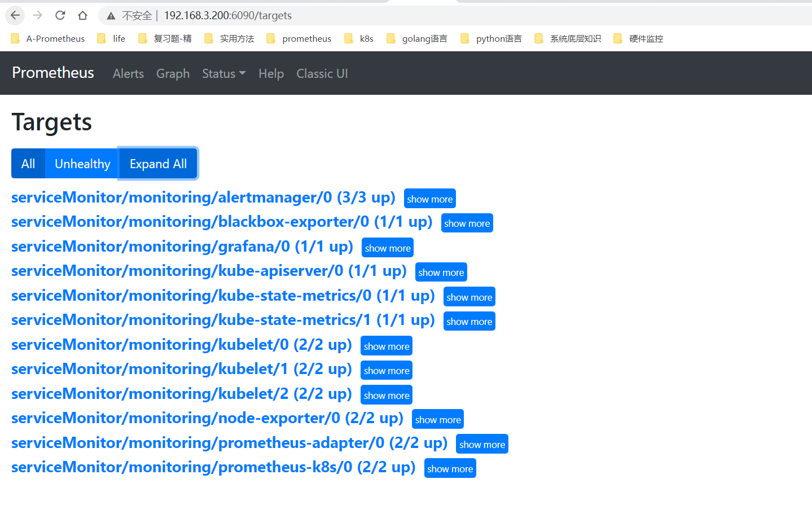This screenshot has width=812, height=514.
Task: Show more for kube-state-metrics/1
Action: tap(469, 321)
